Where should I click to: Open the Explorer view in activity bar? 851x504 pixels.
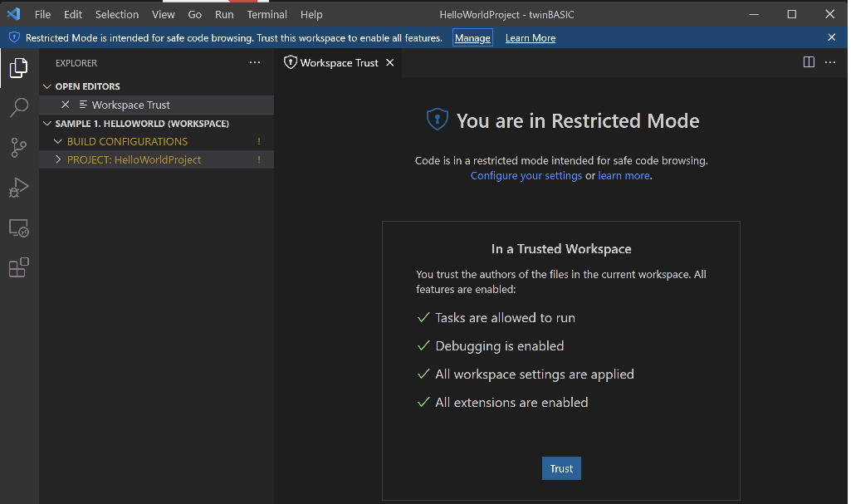click(x=18, y=68)
